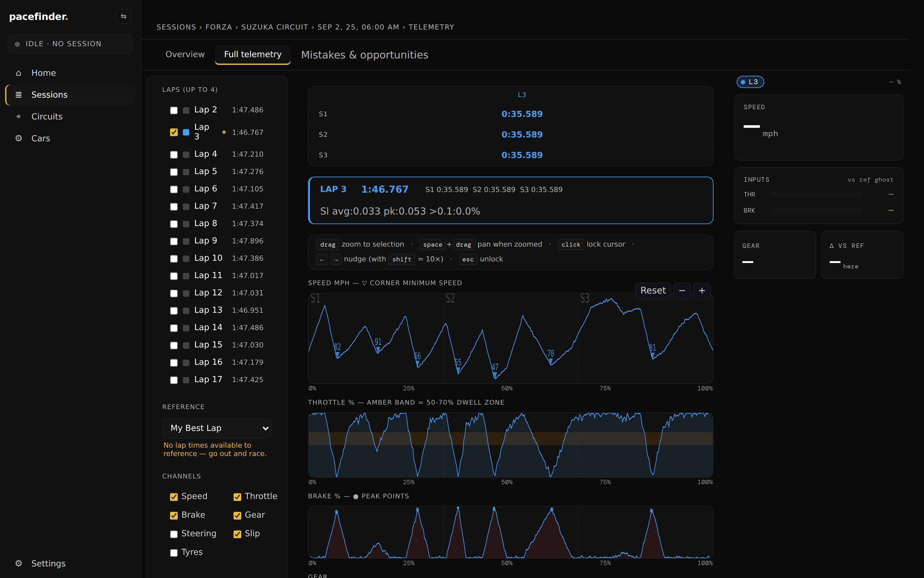Click the S2 sector time row

click(x=511, y=135)
